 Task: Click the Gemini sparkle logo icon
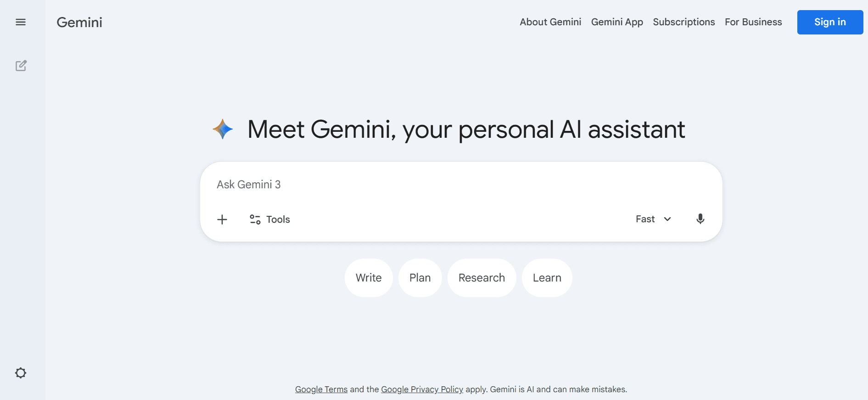click(x=223, y=129)
